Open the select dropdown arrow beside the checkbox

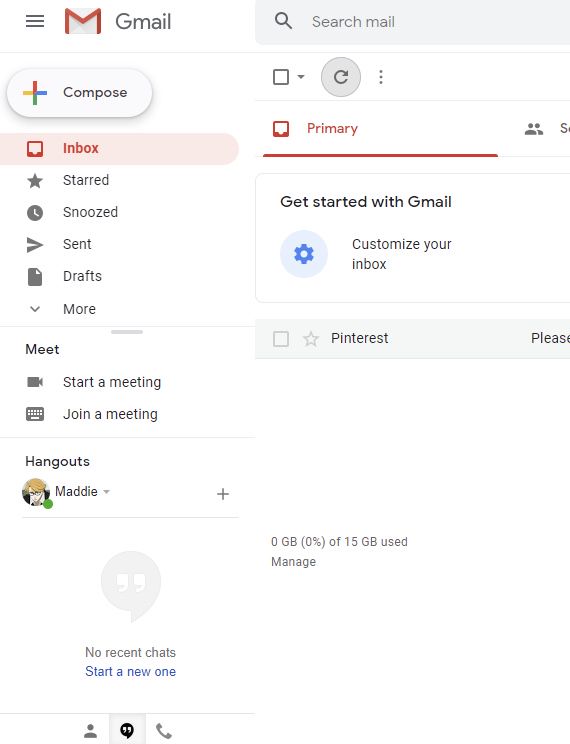[301, 76]
